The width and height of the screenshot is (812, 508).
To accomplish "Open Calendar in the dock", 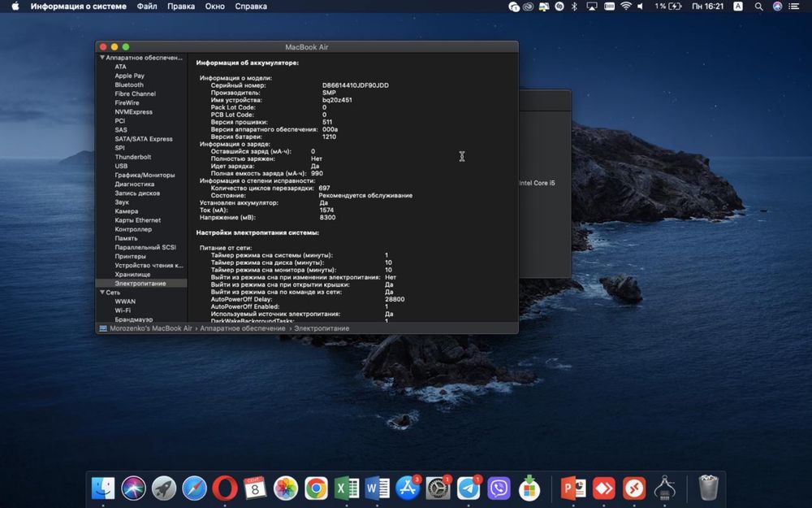I will pyautogui.click(x=255, y=488).
